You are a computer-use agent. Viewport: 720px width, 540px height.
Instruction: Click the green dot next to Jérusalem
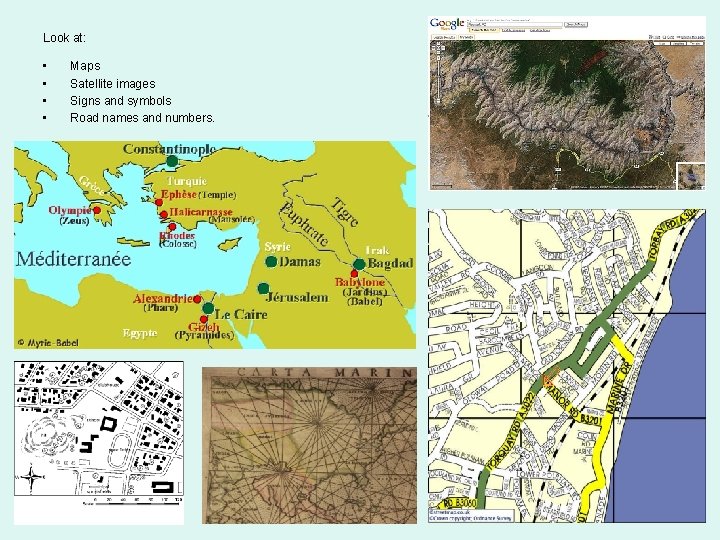coord(263,288)
